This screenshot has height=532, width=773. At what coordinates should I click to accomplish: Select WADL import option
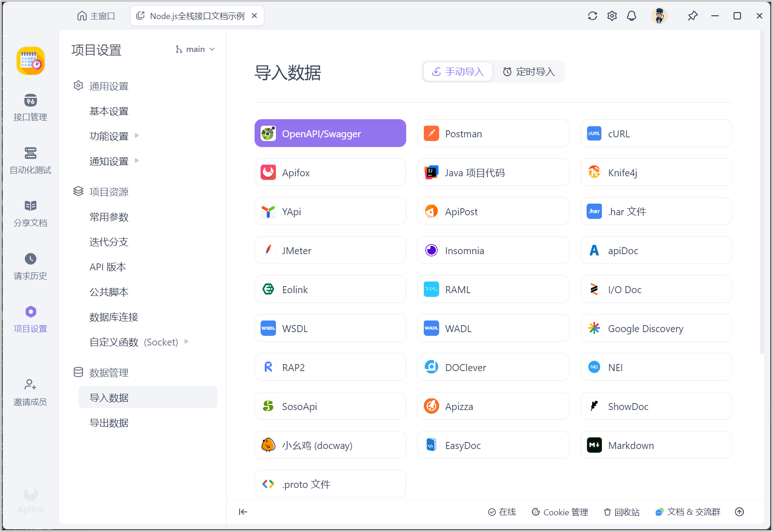pos(493,328)
